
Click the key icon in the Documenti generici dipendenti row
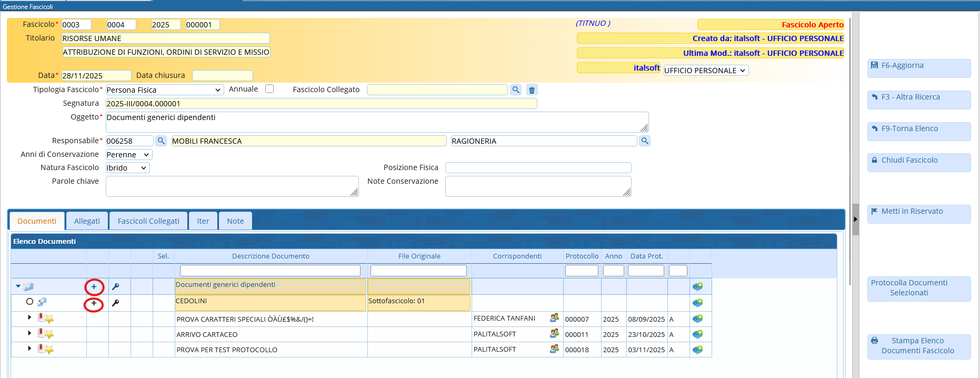coord(116,287)
